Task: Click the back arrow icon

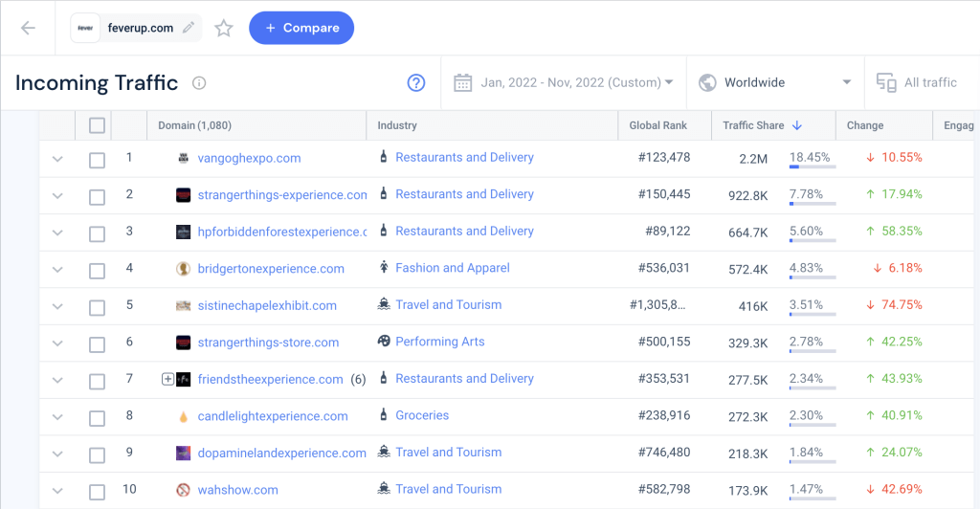Action: (x=28, y=28)
